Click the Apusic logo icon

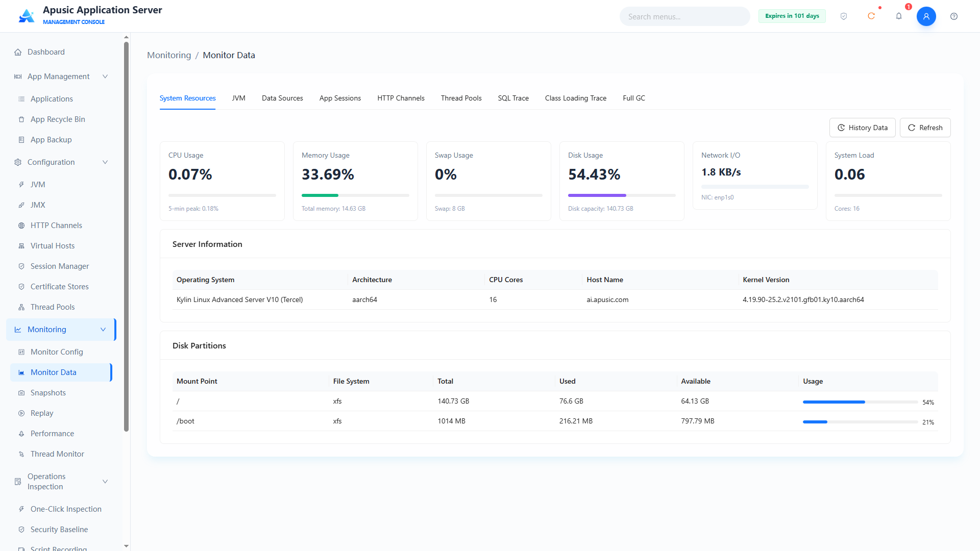point(27,16)
